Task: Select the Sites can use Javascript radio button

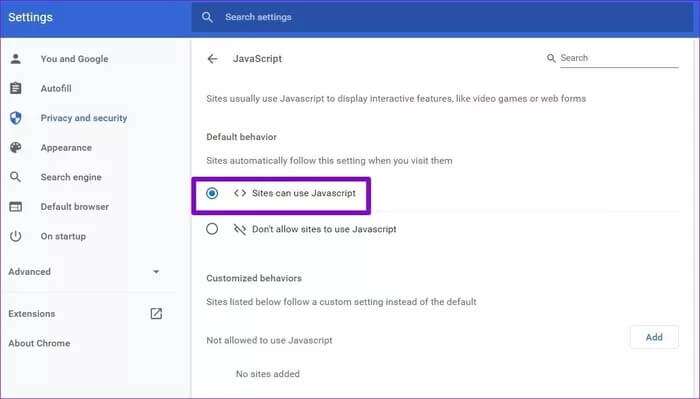Action: (212, 193)
